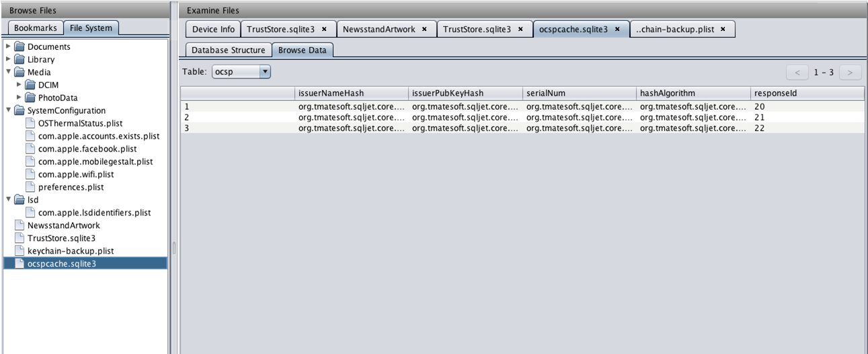Go to next page of records

point(849,72)
